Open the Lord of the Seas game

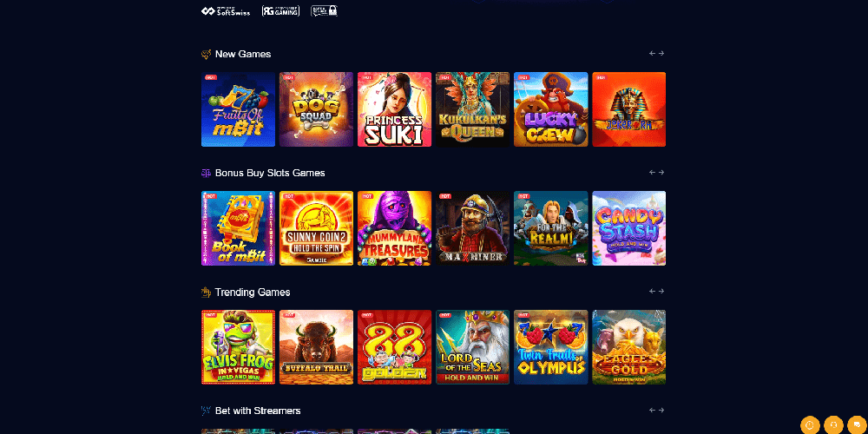tap(473, 347)
